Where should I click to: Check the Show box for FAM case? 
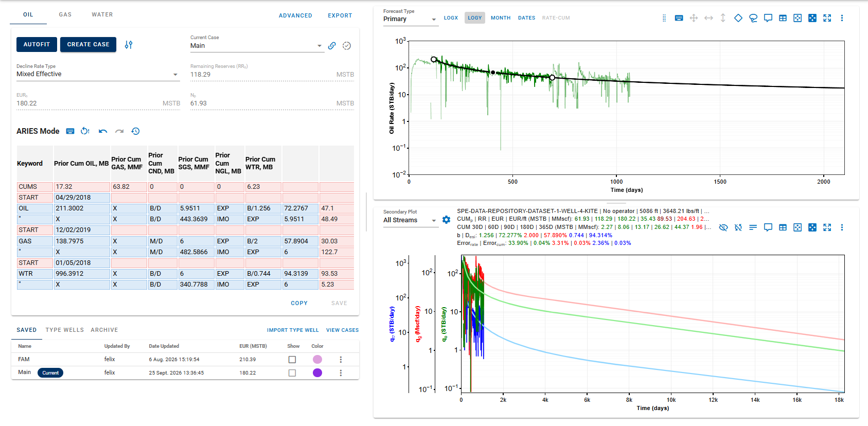[292, 360]
